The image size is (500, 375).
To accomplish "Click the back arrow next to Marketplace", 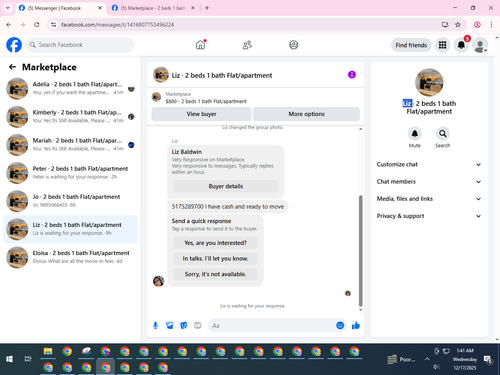I will (x=12, y=67).
